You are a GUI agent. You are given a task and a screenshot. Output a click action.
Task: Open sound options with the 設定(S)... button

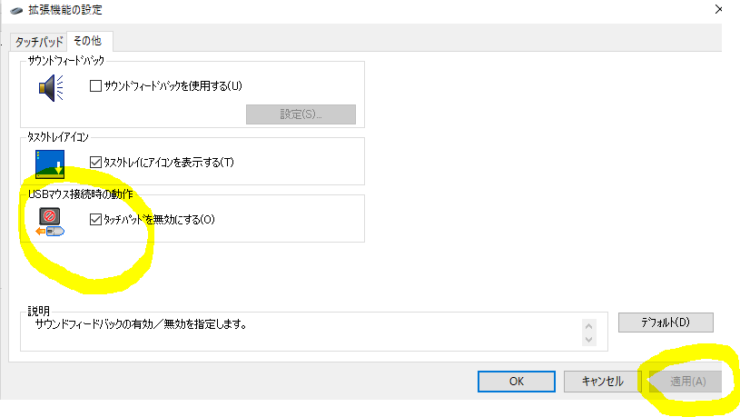[300, 114]
